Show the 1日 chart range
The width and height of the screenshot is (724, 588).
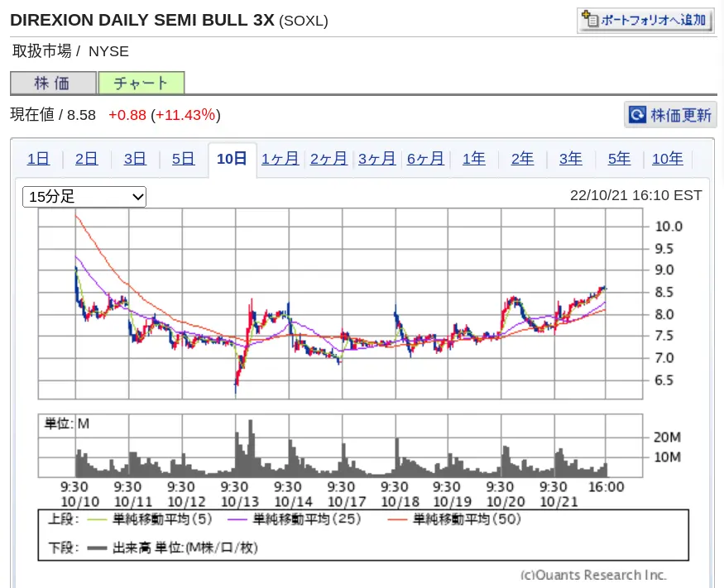coord(38,159)
